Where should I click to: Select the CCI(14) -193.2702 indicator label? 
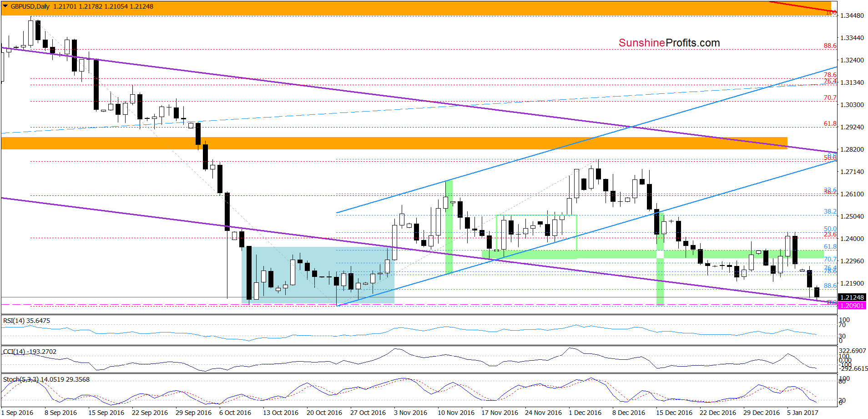(30, 352)
